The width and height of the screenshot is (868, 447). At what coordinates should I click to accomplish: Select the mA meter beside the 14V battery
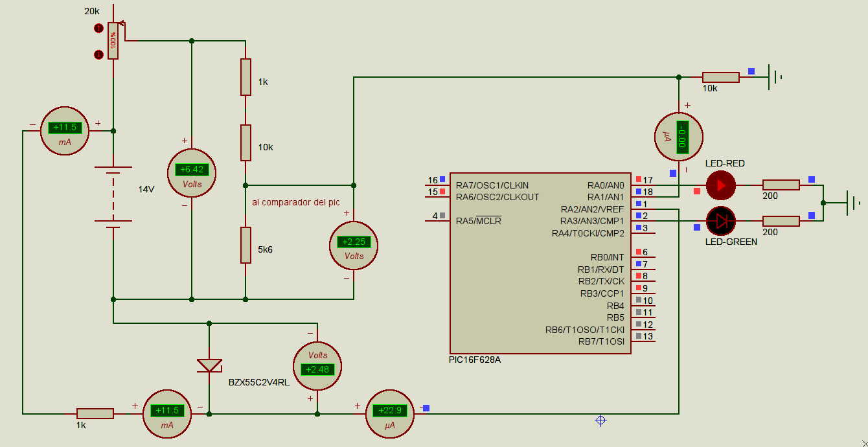coord(65,130)
